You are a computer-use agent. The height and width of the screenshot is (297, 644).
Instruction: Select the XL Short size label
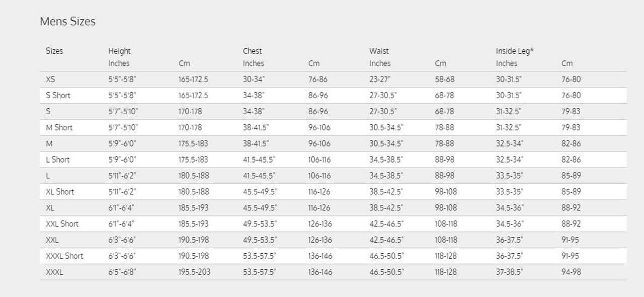tap(60, 192)
